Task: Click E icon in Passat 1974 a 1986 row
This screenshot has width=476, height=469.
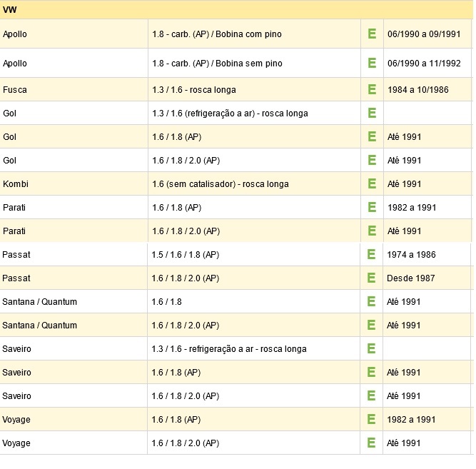Action: [x=371, y=254]
